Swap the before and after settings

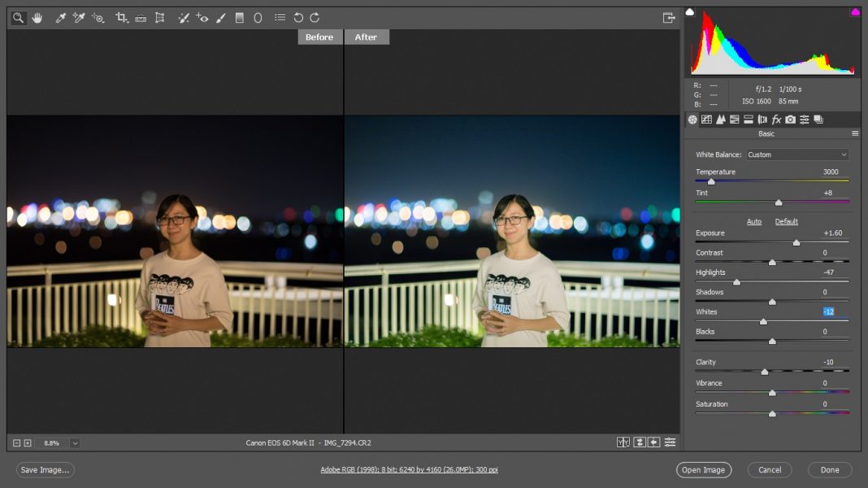640,442
